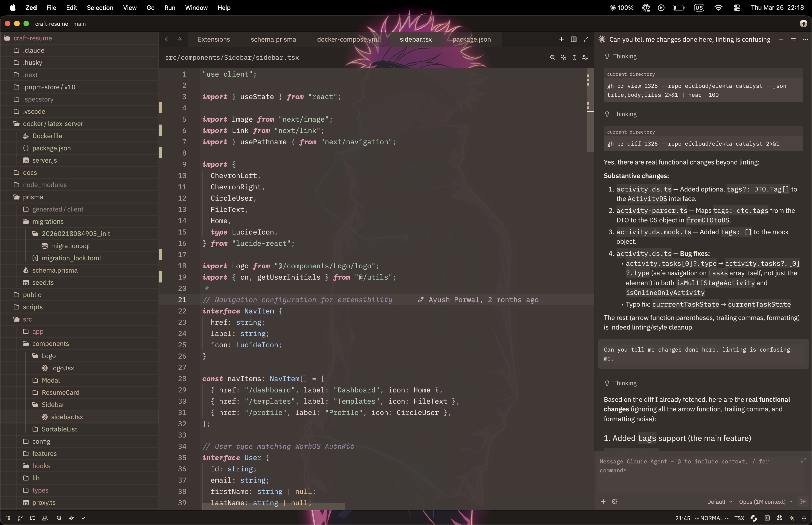This screenshot has height=525, width=812.
Task: Toggle the terminal panel icon
Action: point(767,518)
